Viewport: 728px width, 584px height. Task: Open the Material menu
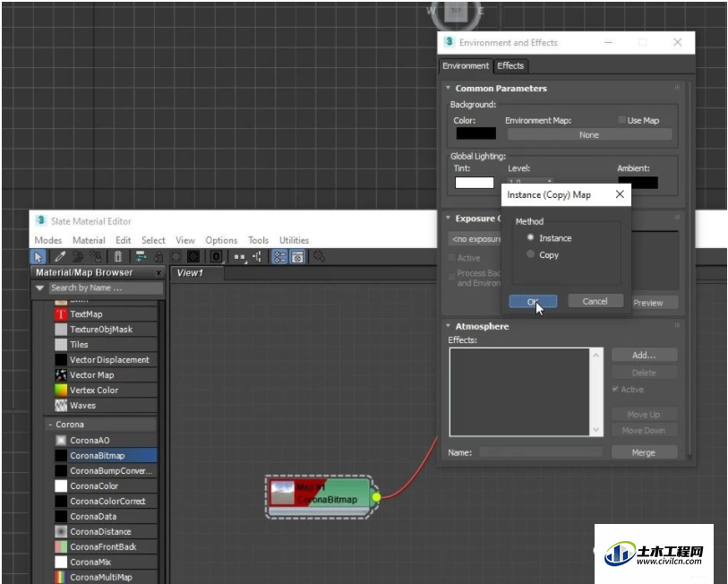(89, 240)
